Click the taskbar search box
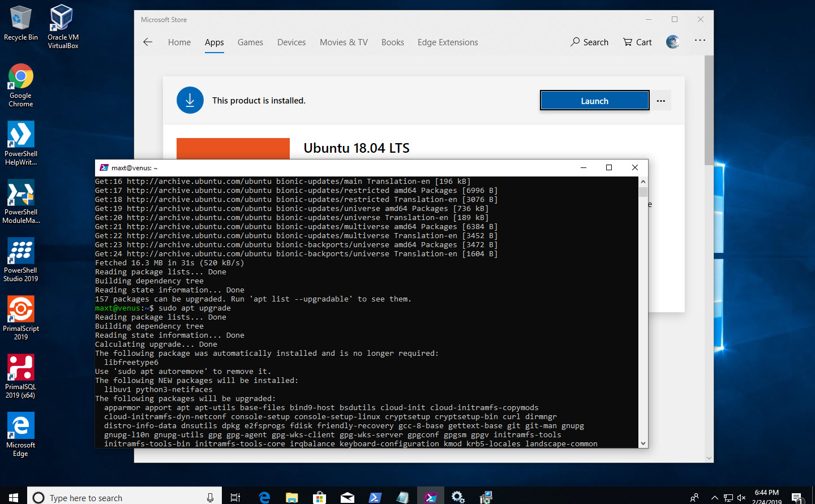This screenshot has height=504, width=815. 125,497
